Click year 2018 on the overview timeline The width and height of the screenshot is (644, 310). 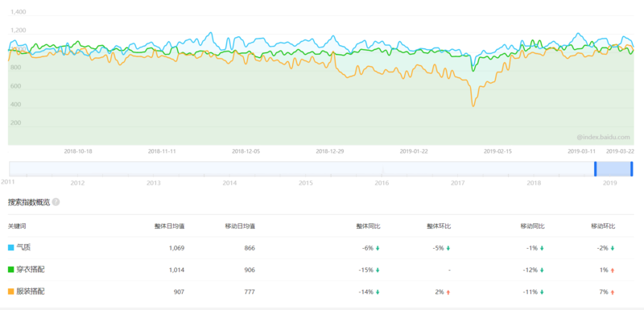tap(534, 183)
